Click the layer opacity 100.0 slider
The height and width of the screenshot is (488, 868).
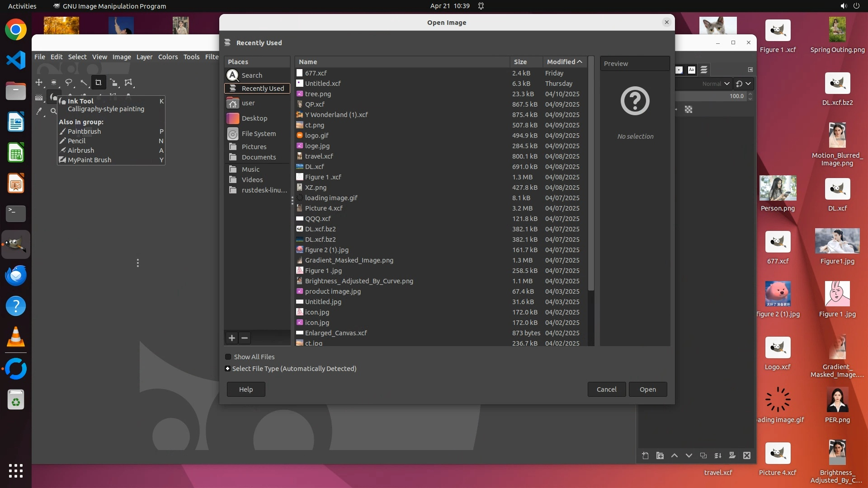(x=712, y=96)
